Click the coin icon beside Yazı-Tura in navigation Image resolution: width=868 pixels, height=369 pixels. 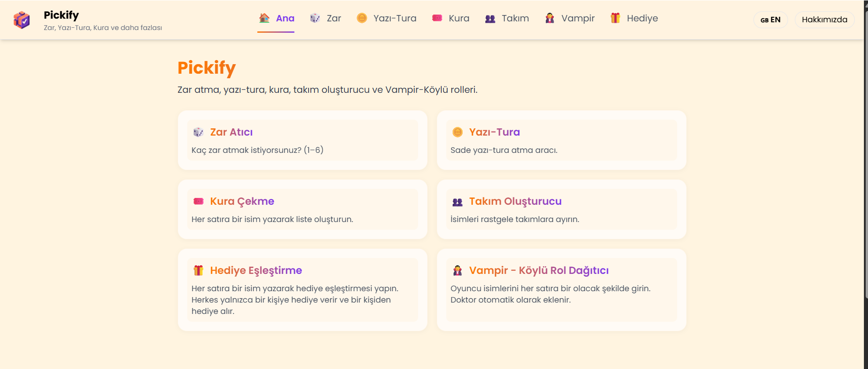tap(362, 18)
